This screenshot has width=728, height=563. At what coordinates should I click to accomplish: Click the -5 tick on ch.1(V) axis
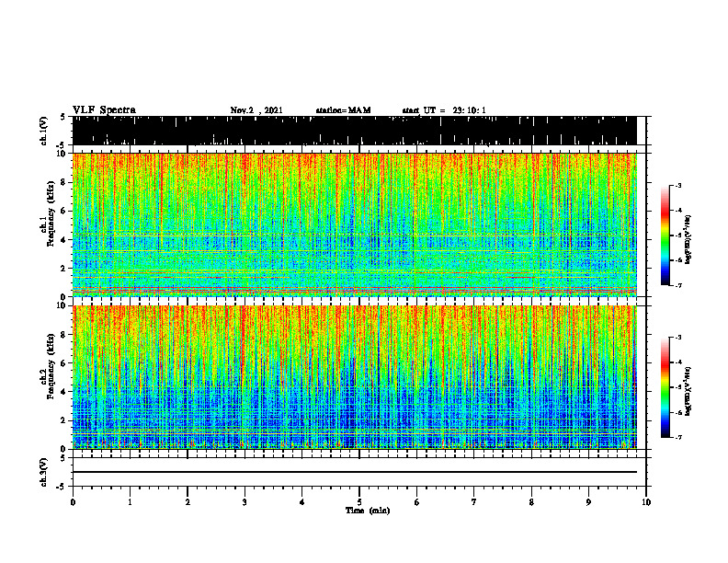62,144
